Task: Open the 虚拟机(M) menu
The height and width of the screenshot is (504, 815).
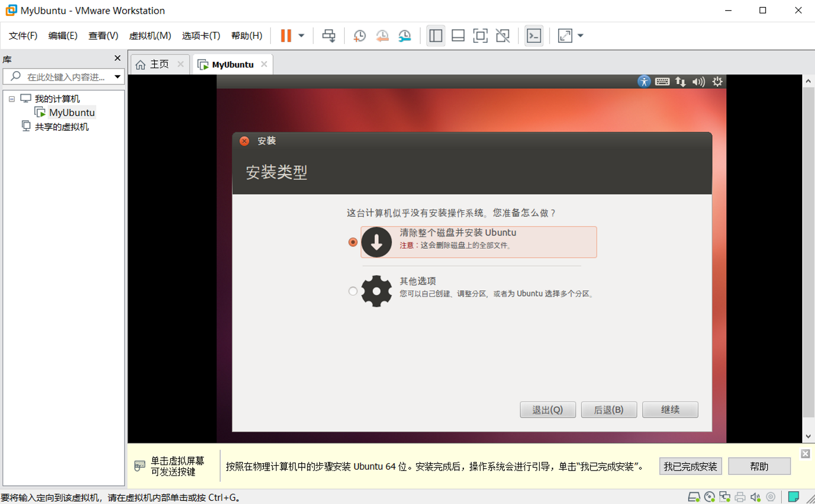Action: pyautogui.click(x=150, y=36)
